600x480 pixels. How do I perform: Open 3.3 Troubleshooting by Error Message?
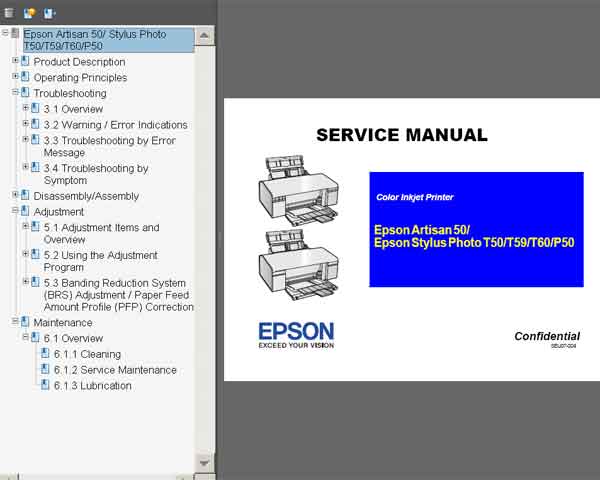[109, 146]
